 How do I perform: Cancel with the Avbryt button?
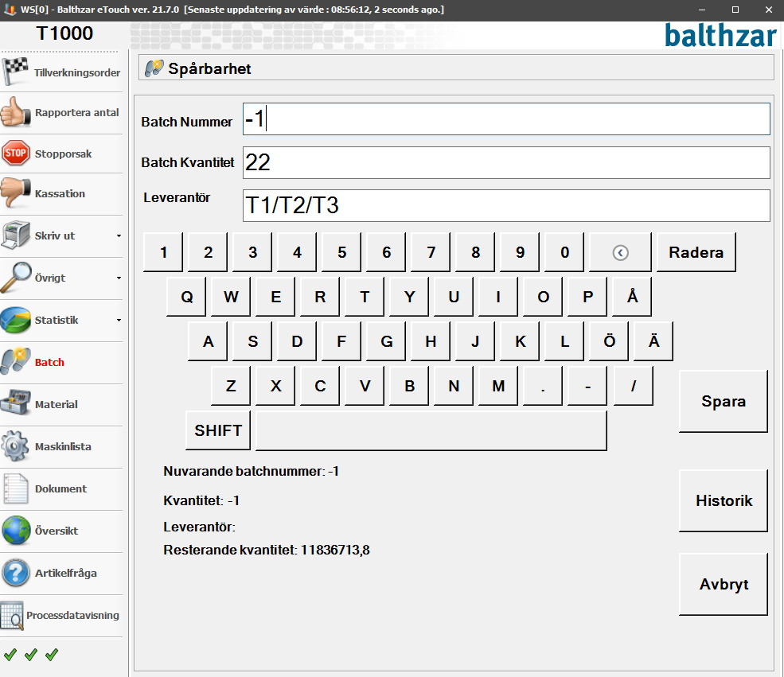pyautogui.click(x=723, y=584)
